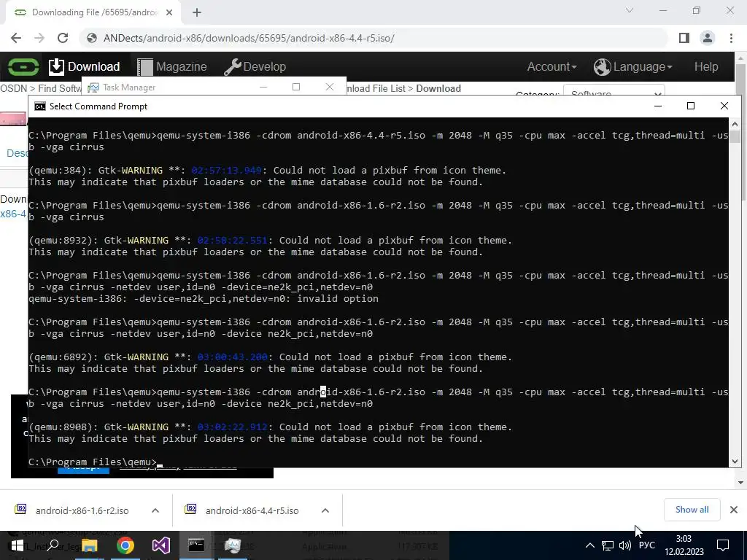
Task: Switch to Command Prompt taskbar icon
Action: coord(196,545)
